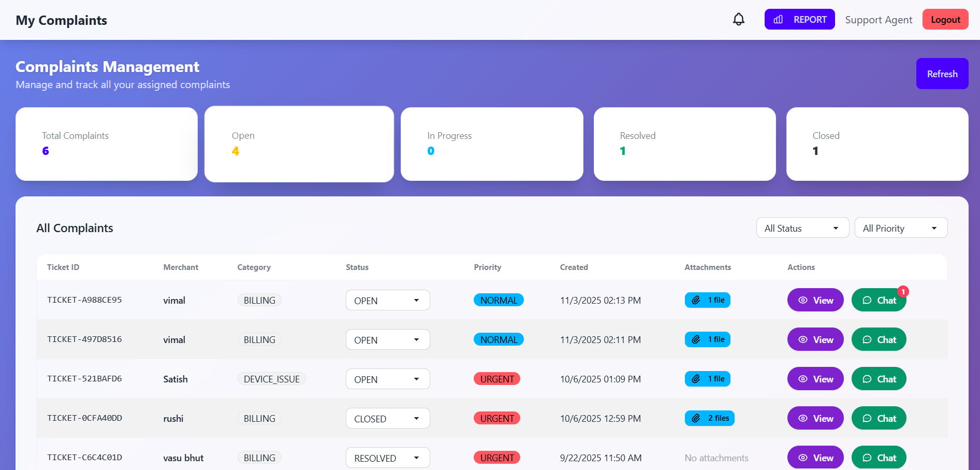The height and width of the screenshot is (470, 980).
Task: Click the eye View icon for TICKET-521BAFD6
Action: point(803,379)
